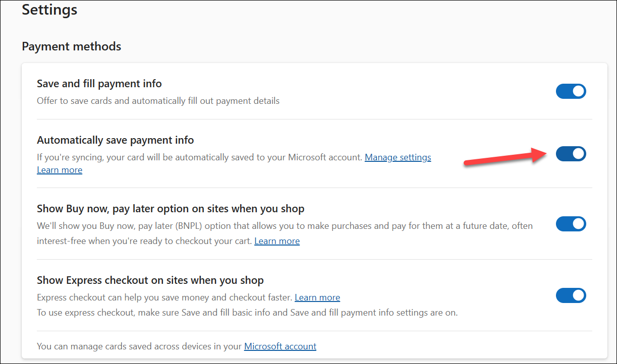Click the Save and fill payment info label

(99, 83)
